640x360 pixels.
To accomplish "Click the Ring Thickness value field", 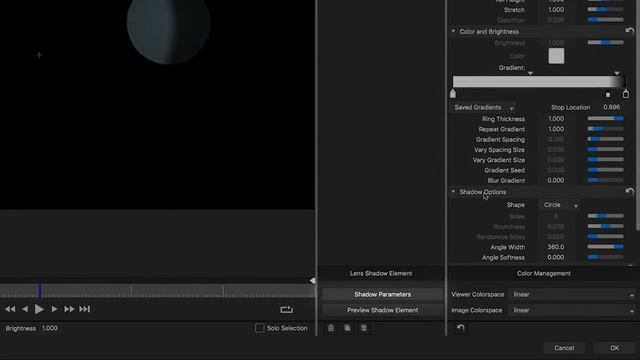I will pos(556,119).
